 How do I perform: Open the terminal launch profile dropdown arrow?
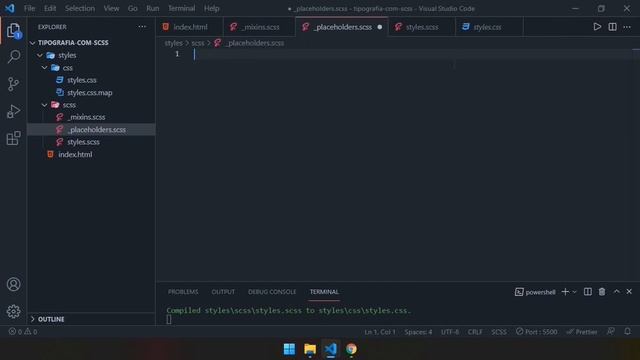click(x=575, y=292)
